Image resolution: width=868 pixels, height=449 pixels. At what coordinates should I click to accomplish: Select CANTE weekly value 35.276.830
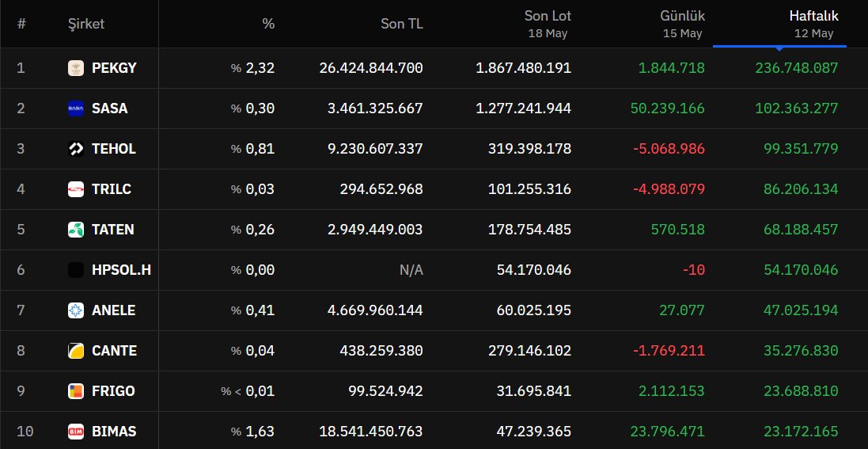tap(801, 351)
